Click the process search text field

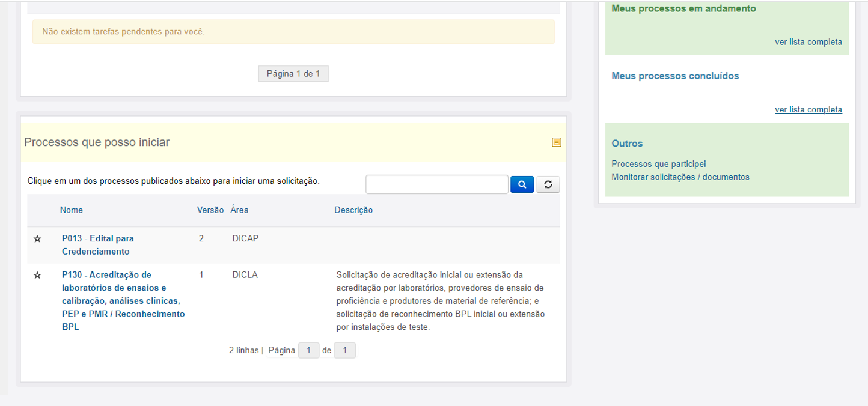click(437, 184)
